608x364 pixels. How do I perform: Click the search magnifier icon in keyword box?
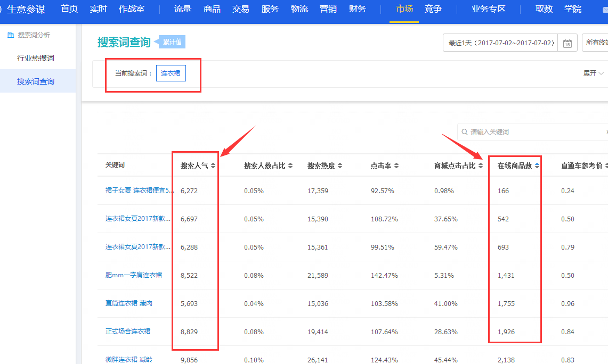click(x=465, y=132)
